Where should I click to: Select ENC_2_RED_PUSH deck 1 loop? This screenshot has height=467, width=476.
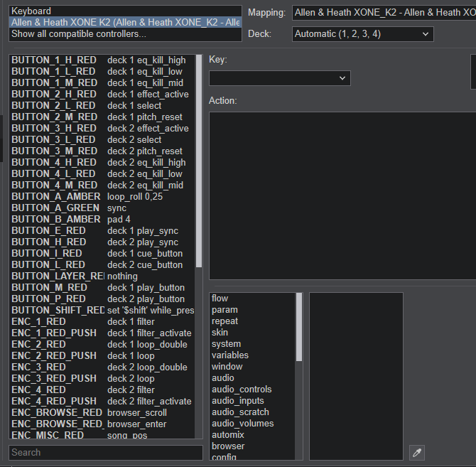102,356
